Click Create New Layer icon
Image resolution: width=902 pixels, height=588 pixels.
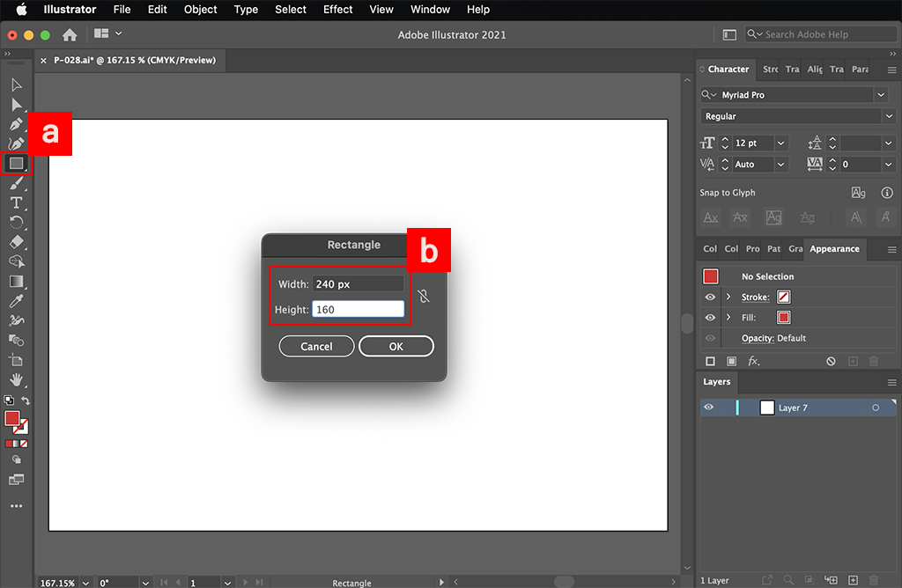(x=853, y=580)
